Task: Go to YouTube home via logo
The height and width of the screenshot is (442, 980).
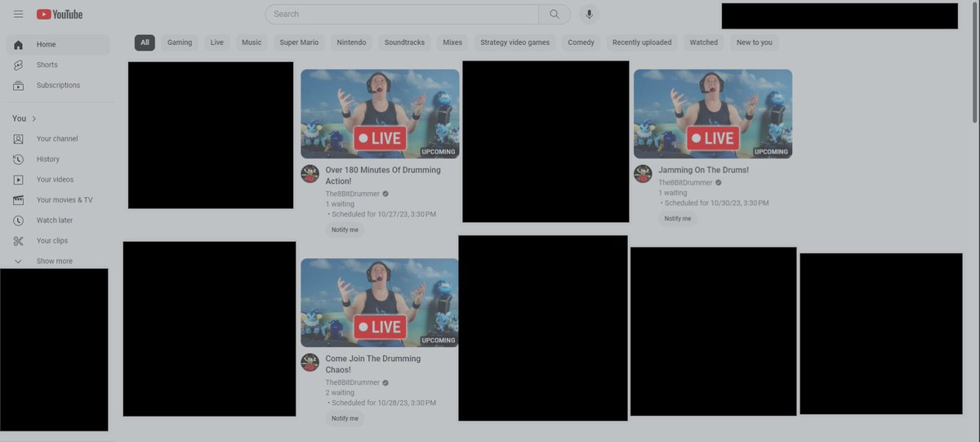Action: [x=60, y=14]
